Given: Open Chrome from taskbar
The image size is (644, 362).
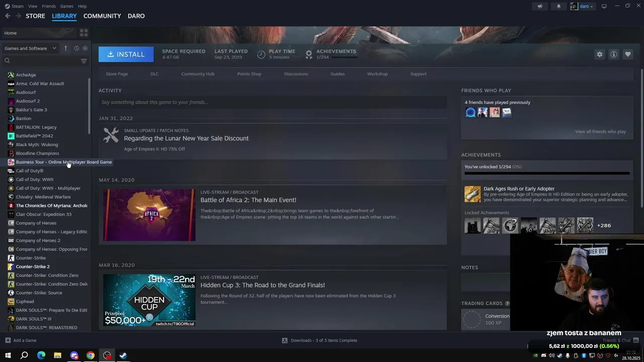Looking at the screenshot, I should click(91, 355).
